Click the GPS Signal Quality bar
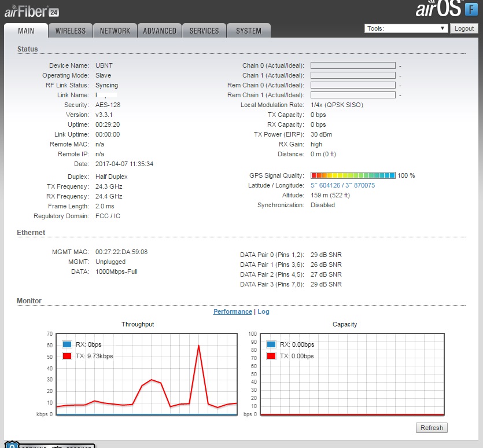The image size is (483, 448). [x=353, y=175]
